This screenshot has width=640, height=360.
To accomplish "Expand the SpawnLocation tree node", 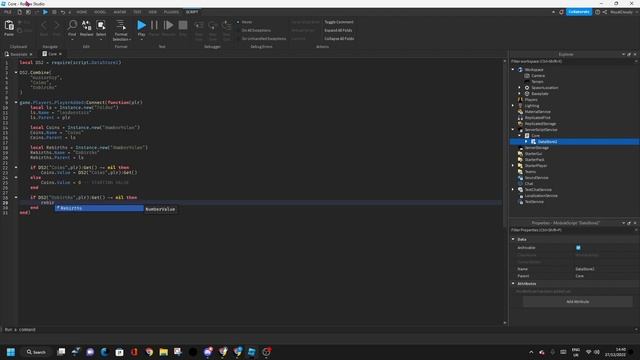I will click(520, 88).
